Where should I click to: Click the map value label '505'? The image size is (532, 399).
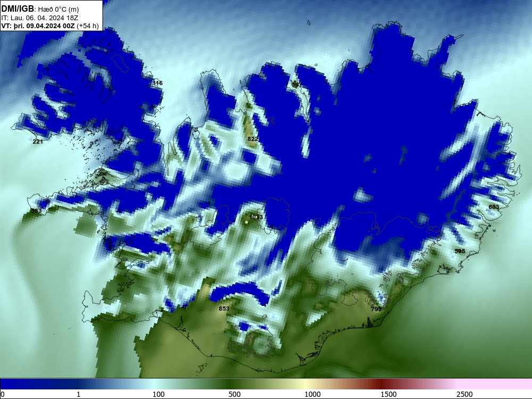click(x=460, y=251)
